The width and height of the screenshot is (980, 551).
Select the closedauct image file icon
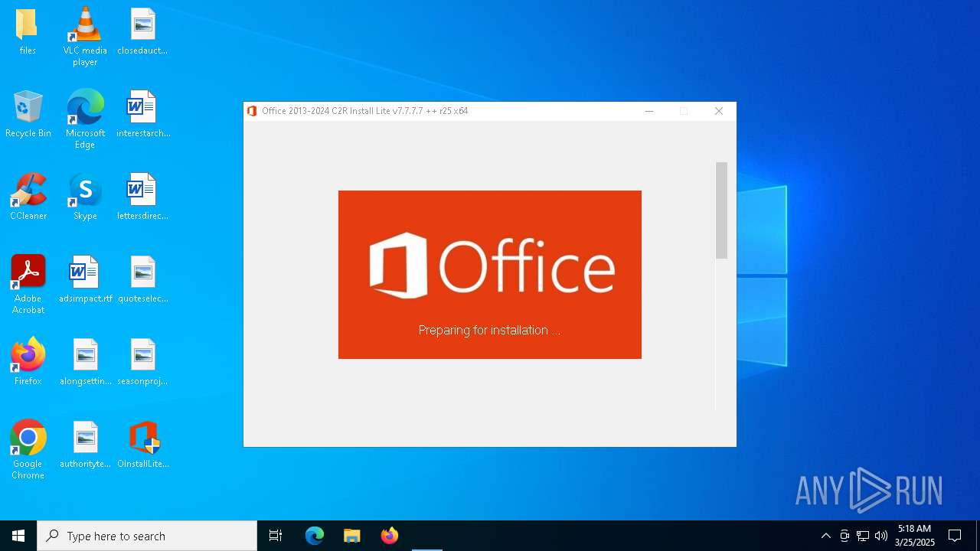click(x=142, y=31)
